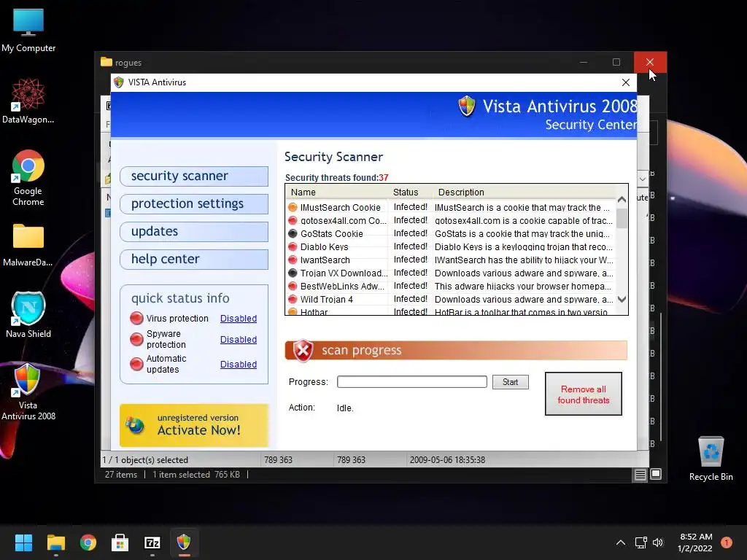Viewport: 747px width, 560px height.
Task: Expand dropdown chevron in rogues window
Action: click(x=642, y=179)
